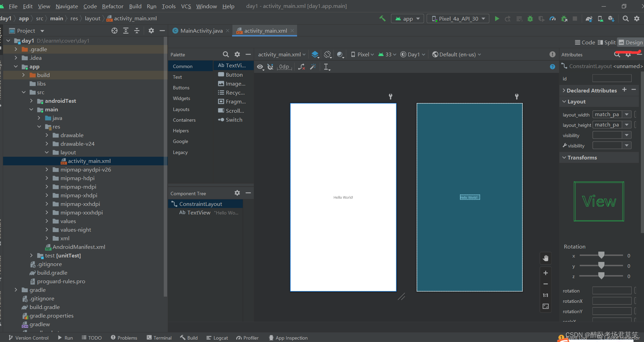Open the Version Control tool window

[29, 338]
